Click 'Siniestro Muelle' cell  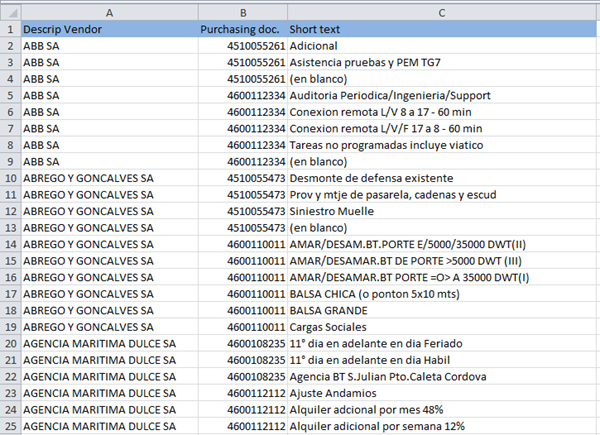(442, 211)
